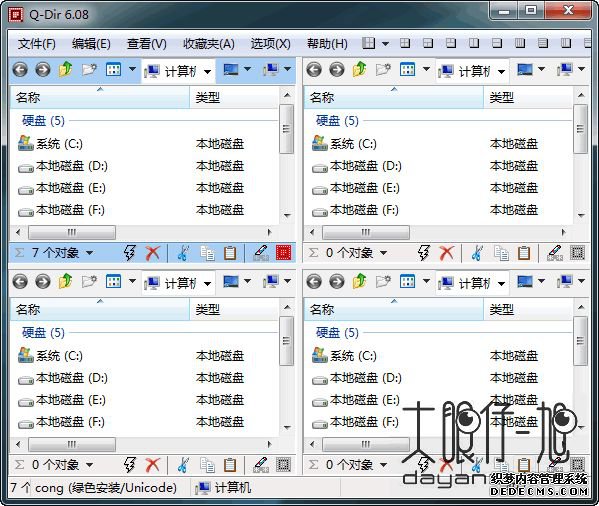Image resolution: width=599 pixels, height=506 pixels.
Task: Open 计算机 address combo in top-right pane
Action: (x=472, y=71)
